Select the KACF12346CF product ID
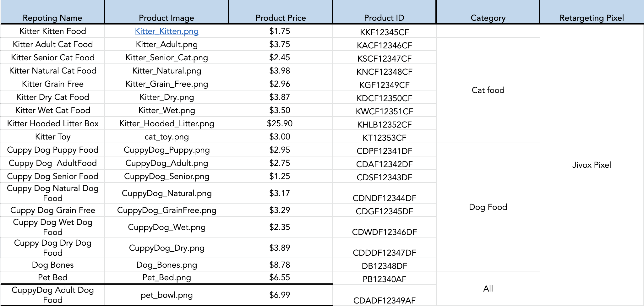The height and width of the screenshot is (306, 644). click(x=384, y=44)
